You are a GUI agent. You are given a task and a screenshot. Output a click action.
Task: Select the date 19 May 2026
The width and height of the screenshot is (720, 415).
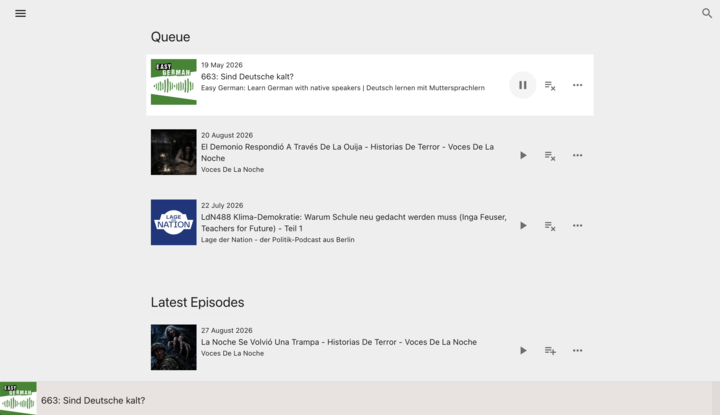[x=222, y=65]
